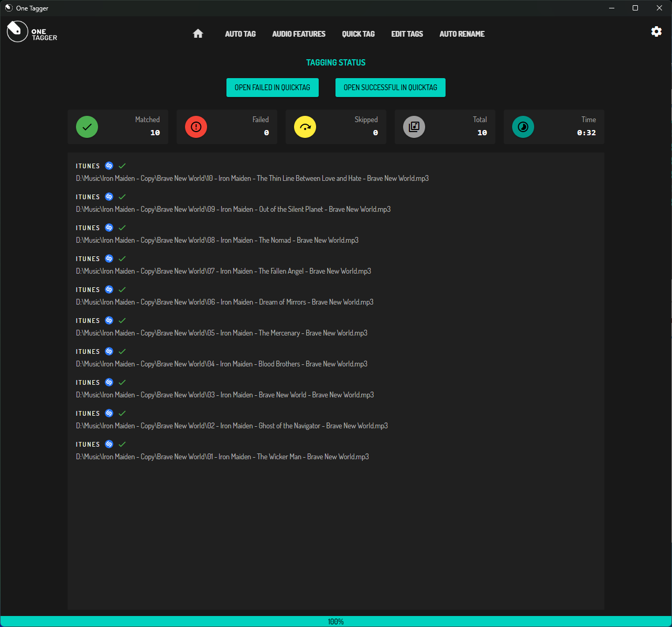Screen dimensions: 672x627
Task: Click the One Tagger window title text
Action: click(x=32, y=8)
